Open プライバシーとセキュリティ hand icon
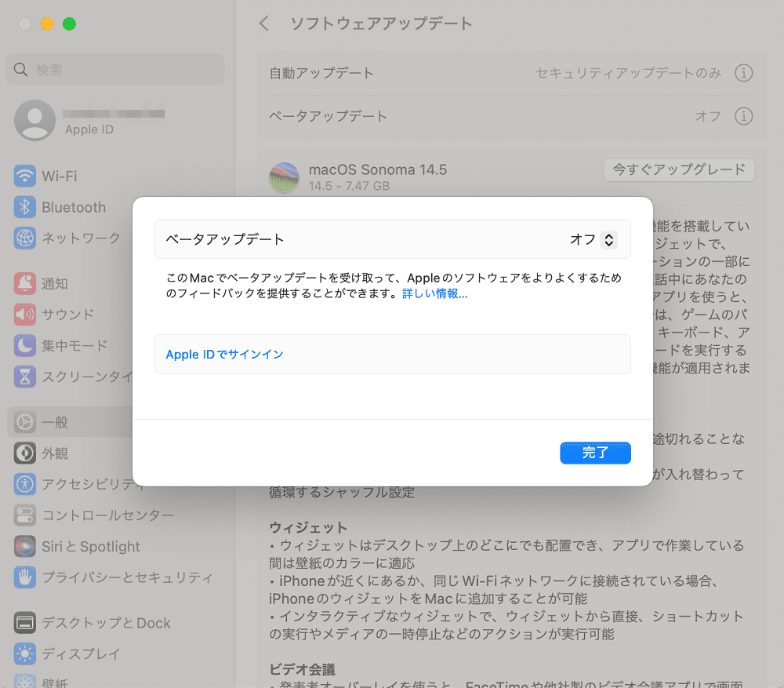The width and height of the screenshot is (784, 688). [24, 577]
